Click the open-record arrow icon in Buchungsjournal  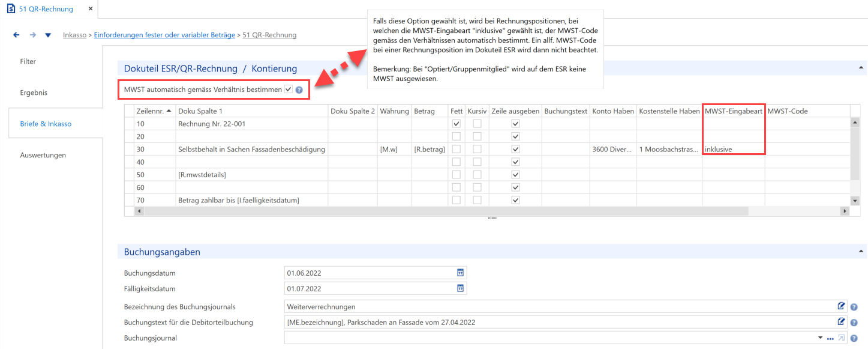(x=842, y=338)
